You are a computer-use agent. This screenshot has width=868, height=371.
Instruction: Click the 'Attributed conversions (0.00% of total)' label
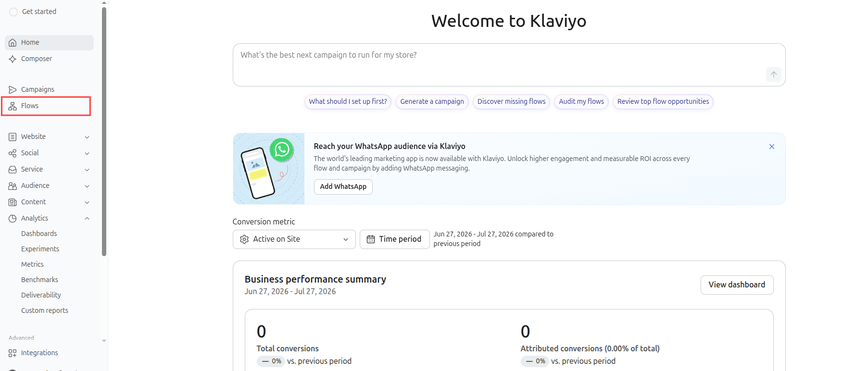coord(590,348)
